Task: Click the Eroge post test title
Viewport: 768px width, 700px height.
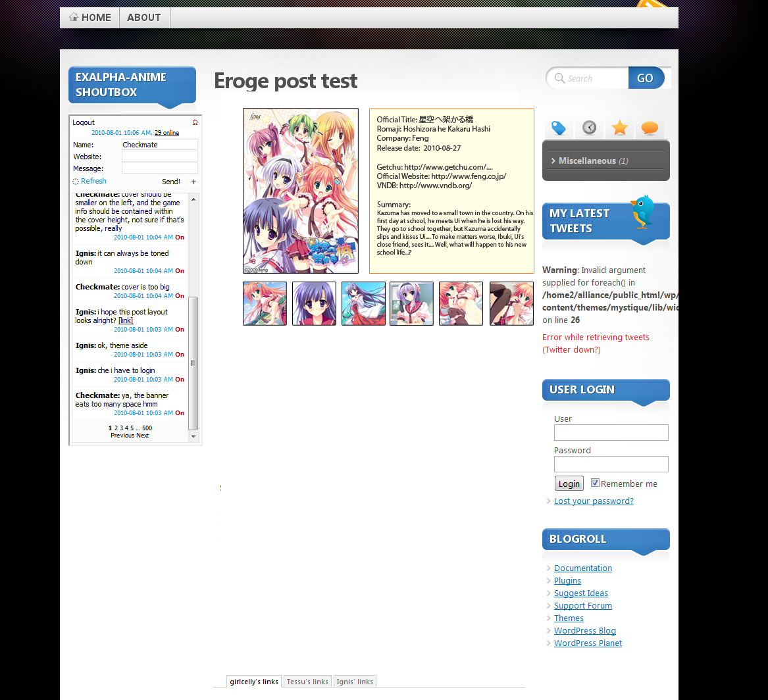Action: tap(286, 81)
